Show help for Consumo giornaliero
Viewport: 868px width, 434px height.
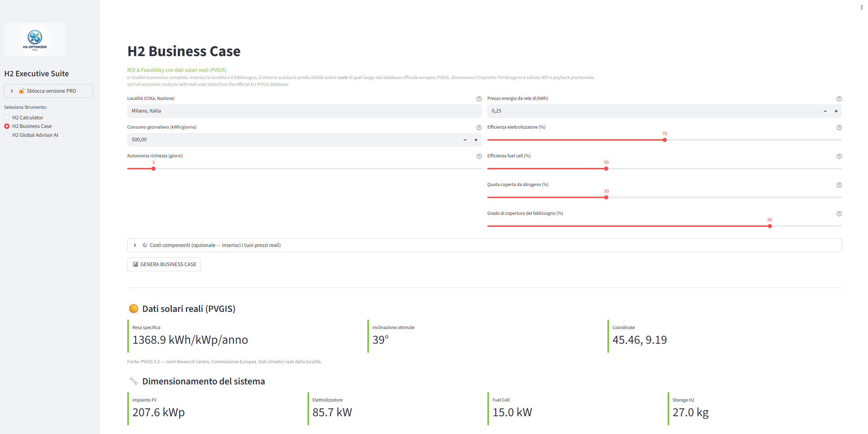(x=479, y=128)
